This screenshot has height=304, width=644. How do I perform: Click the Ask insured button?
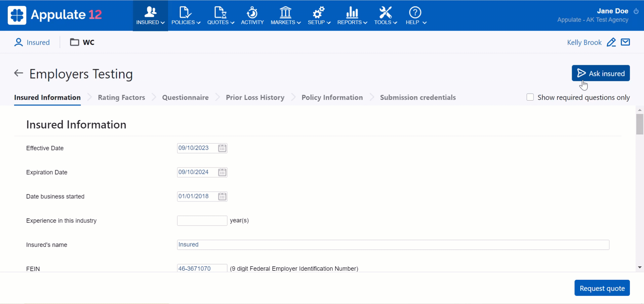601,73
